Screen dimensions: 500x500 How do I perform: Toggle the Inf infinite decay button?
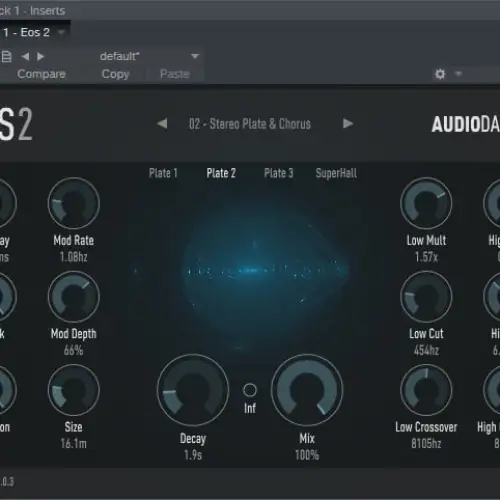[250, 390]
